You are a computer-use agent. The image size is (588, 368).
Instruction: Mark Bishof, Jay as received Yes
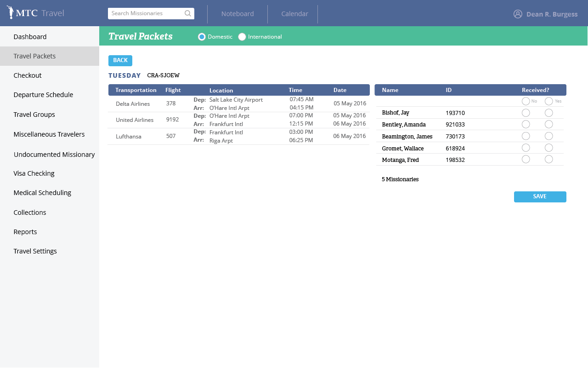[x=548, y=113]
